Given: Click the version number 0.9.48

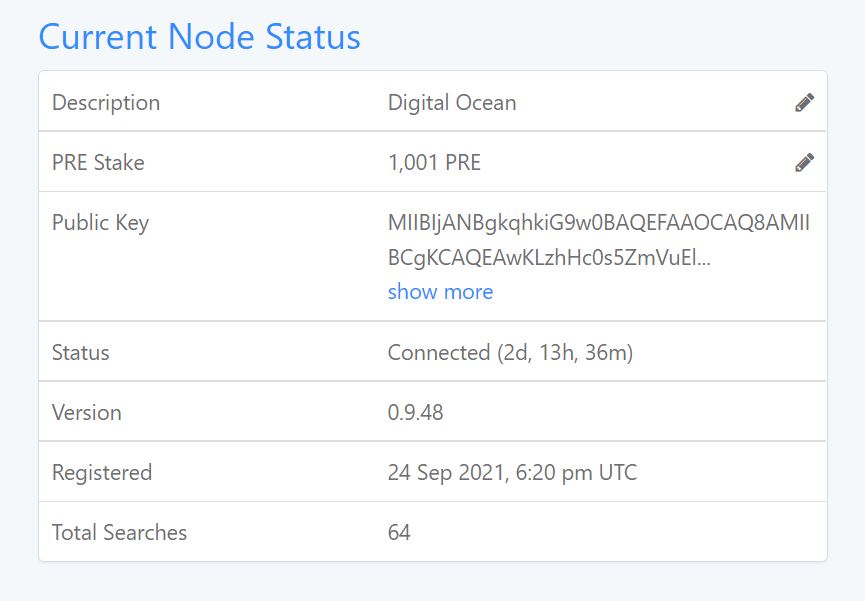Looking at the screenshot, I should 415,413.
